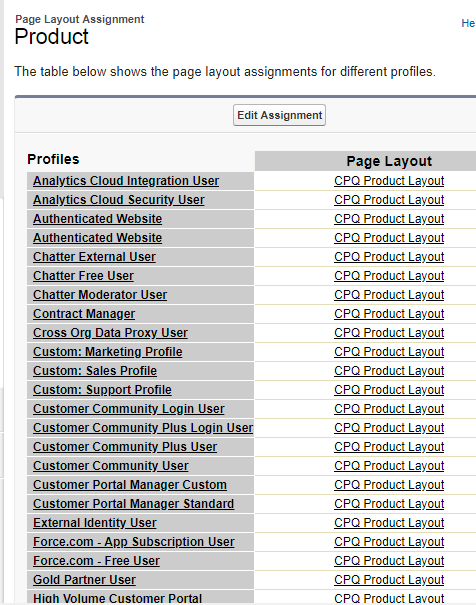Select the Cross Org Data Proxy User link
Image resolution: width=476 pixels, height=605 pixels.
(x=110, y=333)
